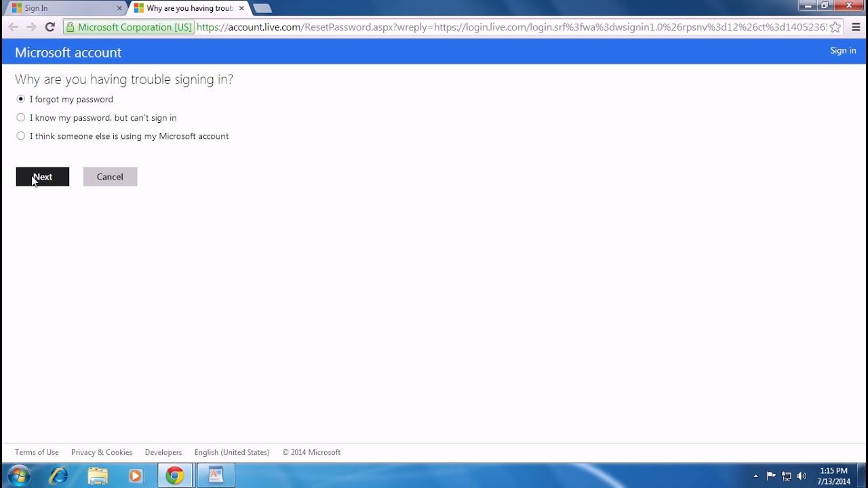Reload the page with the refresh icon

point(50,27)
